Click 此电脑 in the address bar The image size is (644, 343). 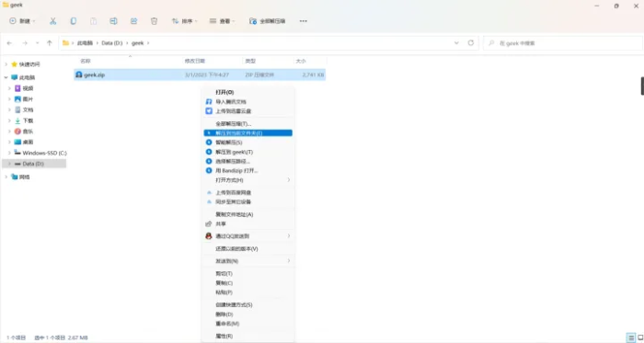85,43
